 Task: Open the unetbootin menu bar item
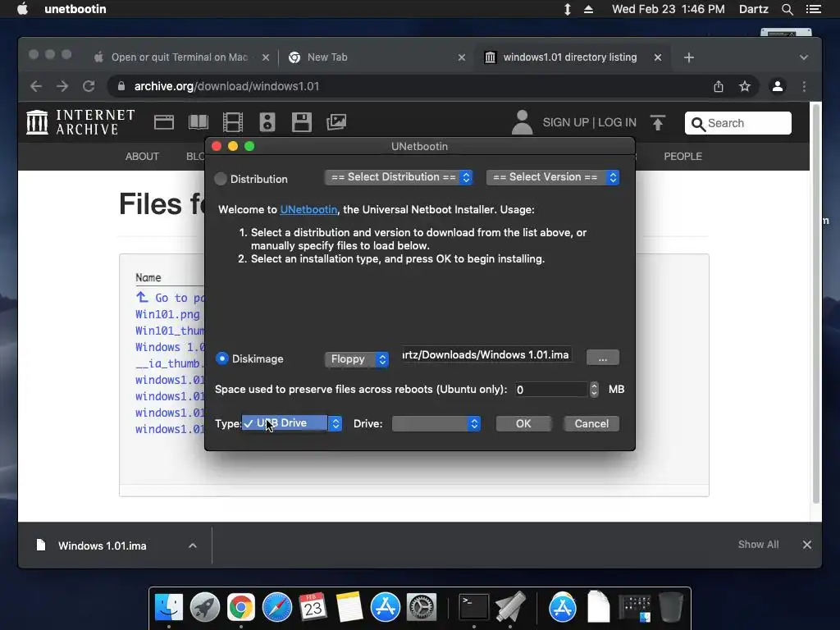tap(75, 9)
